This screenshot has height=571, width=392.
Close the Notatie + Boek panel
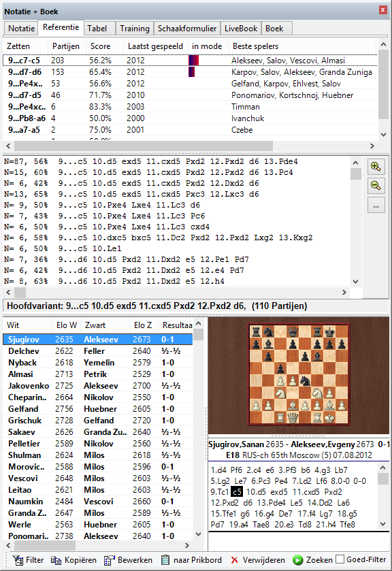pyautogui.click(x=382, y=10)
